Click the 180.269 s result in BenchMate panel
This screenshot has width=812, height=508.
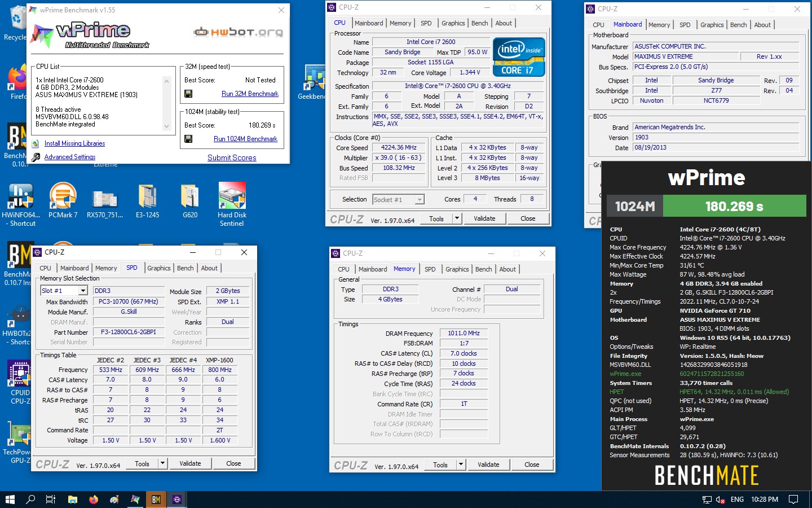click(734, 206)
